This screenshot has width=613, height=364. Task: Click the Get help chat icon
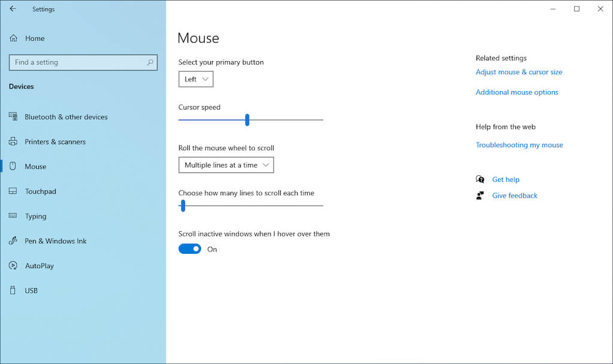pyautogui.click(x=480, y=179)
